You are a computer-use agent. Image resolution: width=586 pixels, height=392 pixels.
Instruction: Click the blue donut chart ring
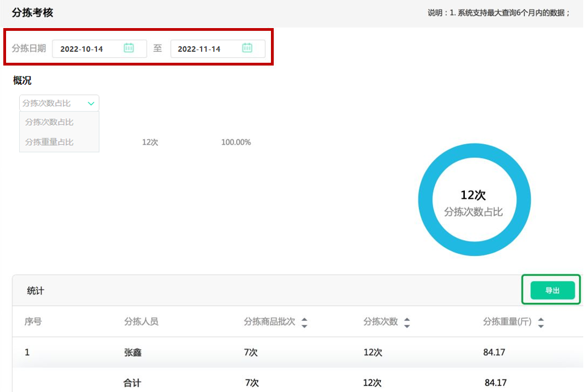point(474,152)
